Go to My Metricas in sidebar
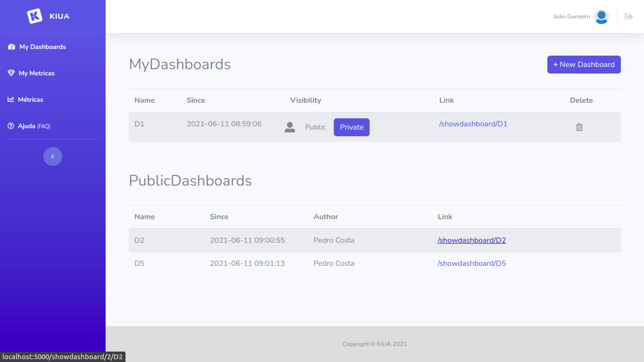This screenshot has height=362, width=644. (x=37, y=73)
